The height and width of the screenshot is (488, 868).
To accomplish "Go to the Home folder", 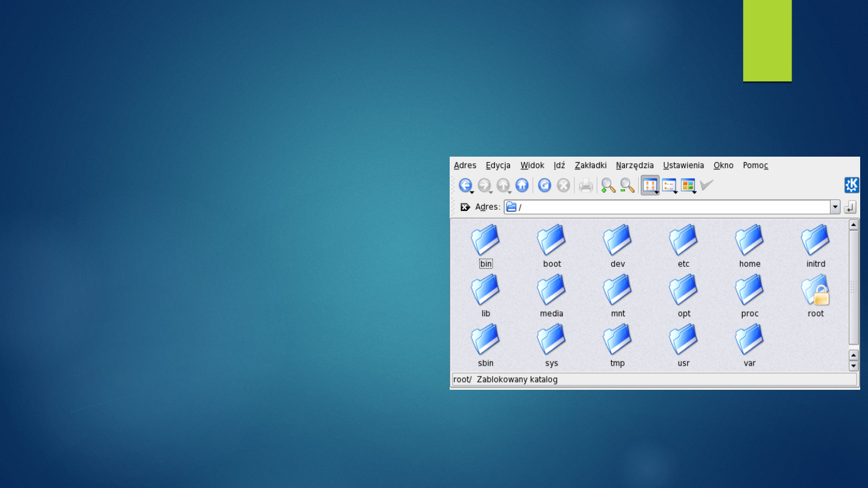I will point(522,186).
